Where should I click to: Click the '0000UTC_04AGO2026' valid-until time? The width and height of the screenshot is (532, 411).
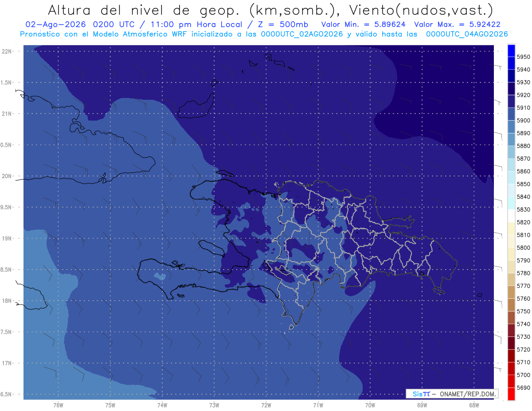click(467, 34)
